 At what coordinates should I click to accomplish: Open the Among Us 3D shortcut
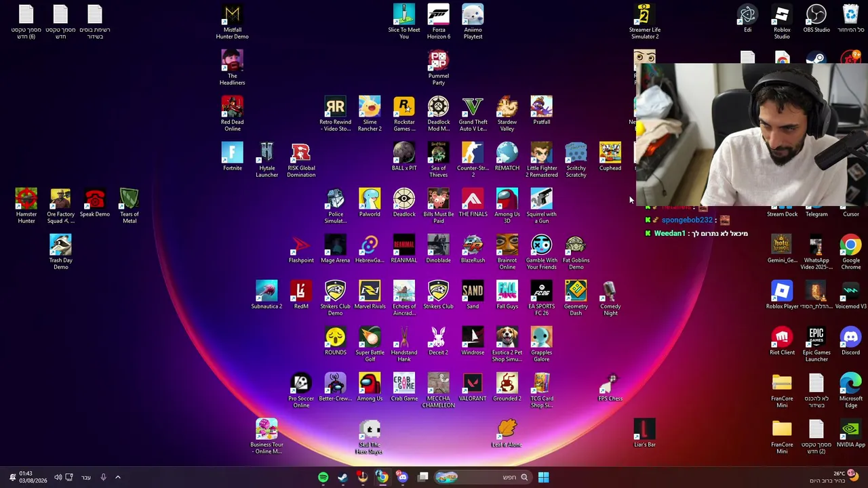tap(507, 206)
